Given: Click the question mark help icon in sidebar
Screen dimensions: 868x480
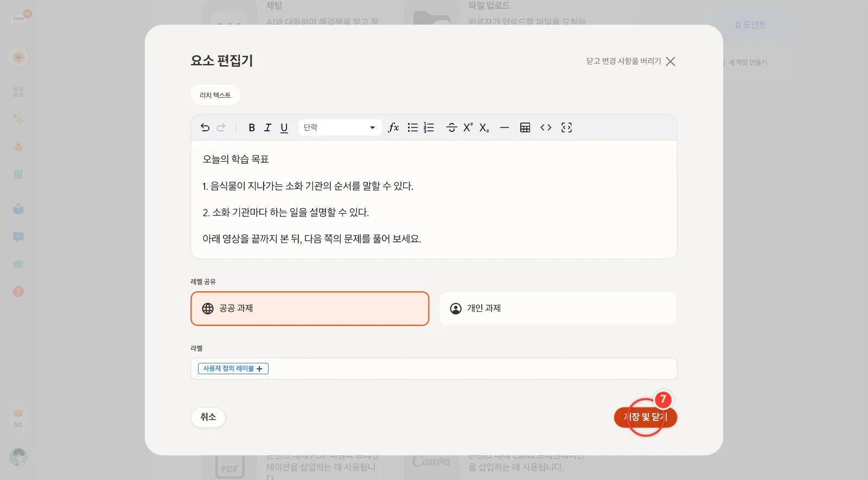Looking at the screenshot, I should 18,292.
